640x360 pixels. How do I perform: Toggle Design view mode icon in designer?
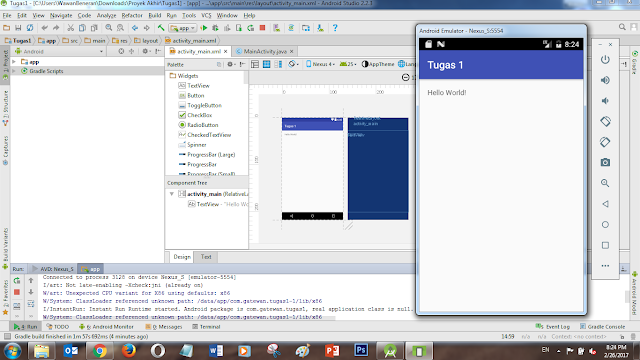255,64
